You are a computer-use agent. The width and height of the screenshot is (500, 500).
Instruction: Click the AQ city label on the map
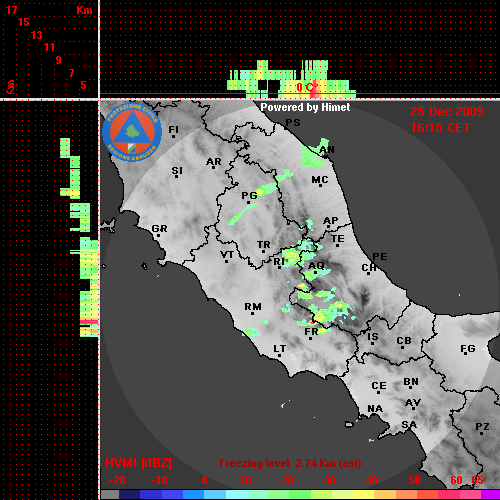tap(316, 266)
